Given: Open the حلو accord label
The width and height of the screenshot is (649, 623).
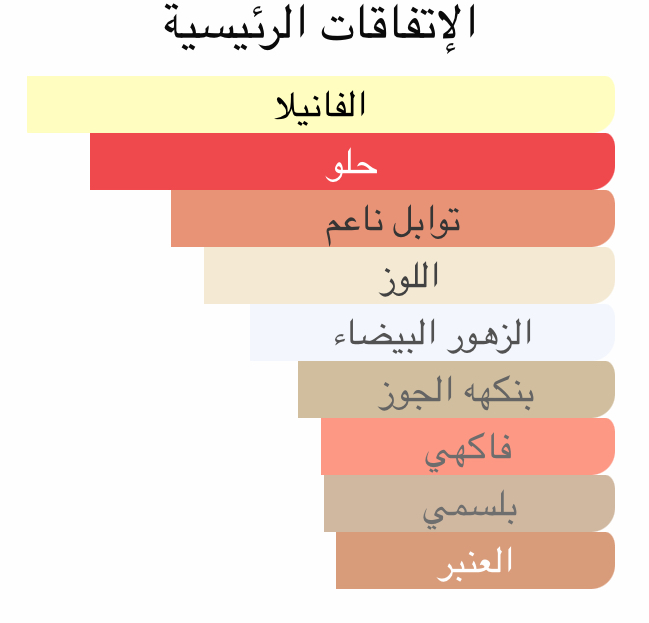Looking at the screenshot, I should click(x=352, y=163).
